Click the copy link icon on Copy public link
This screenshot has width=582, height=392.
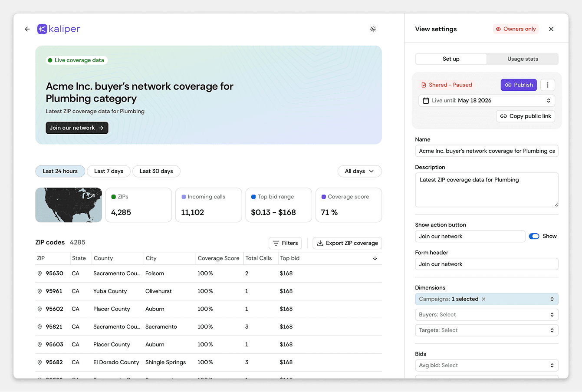(x=503, y=116)
